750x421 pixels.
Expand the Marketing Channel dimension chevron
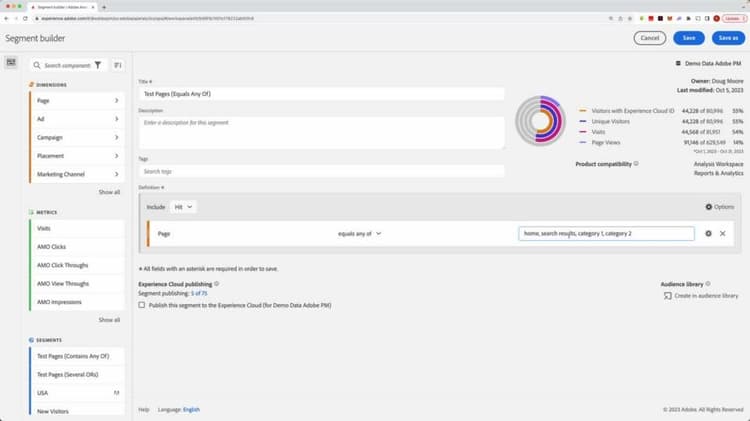pos(117,174)
